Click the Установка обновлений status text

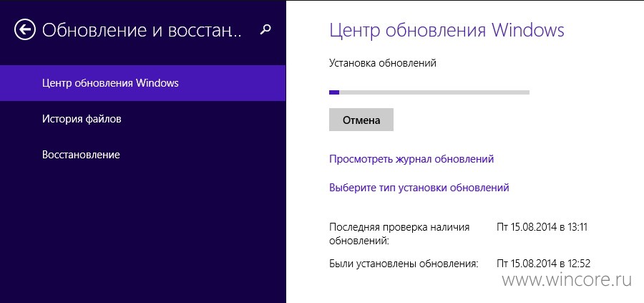[x=382, y=63]
